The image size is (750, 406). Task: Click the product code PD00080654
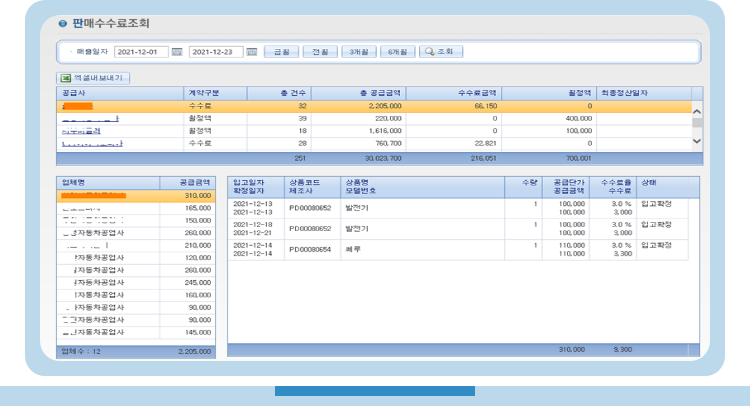[310, 250]
